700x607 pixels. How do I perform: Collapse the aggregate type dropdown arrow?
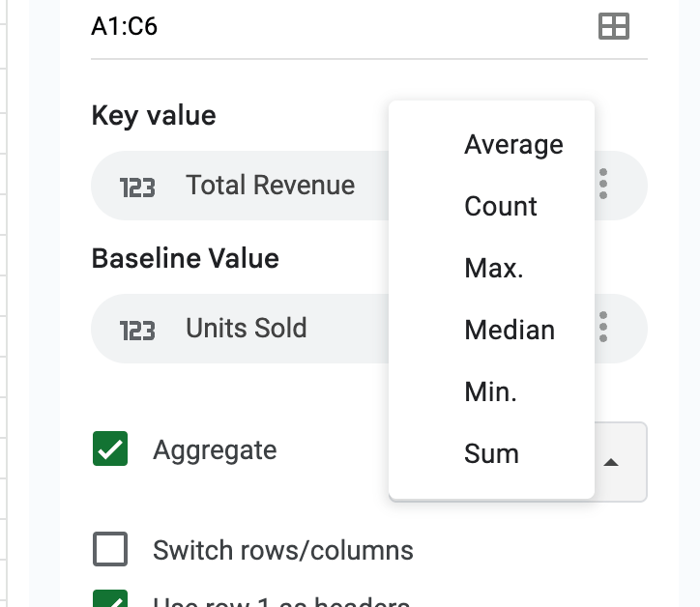[610, 463]
